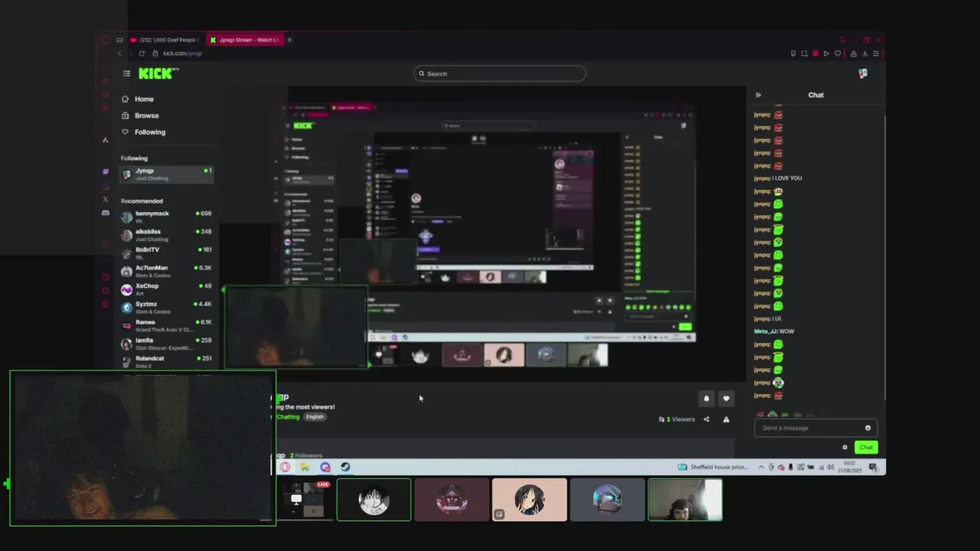Click the browser toolbar player icon
Screen dimensions: 980x551
pos(826,54)
